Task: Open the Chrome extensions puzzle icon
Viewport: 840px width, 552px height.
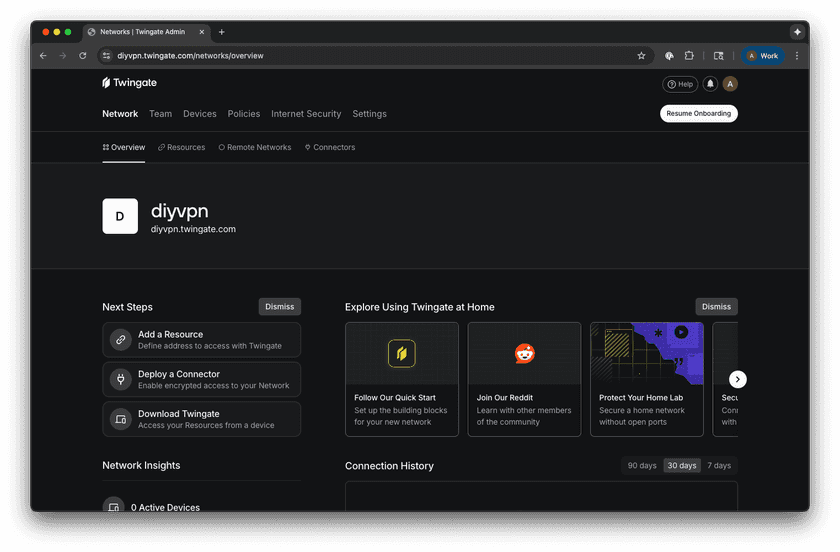Action: (x=689, y=56)
